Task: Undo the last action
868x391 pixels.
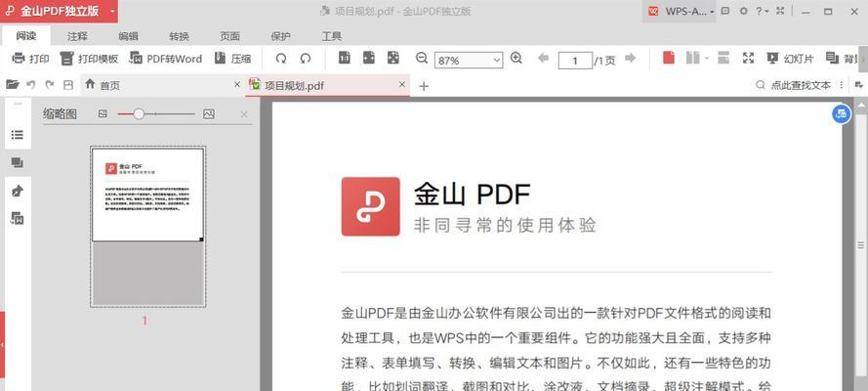Action: pyautogui.click(x=30, y=85)
